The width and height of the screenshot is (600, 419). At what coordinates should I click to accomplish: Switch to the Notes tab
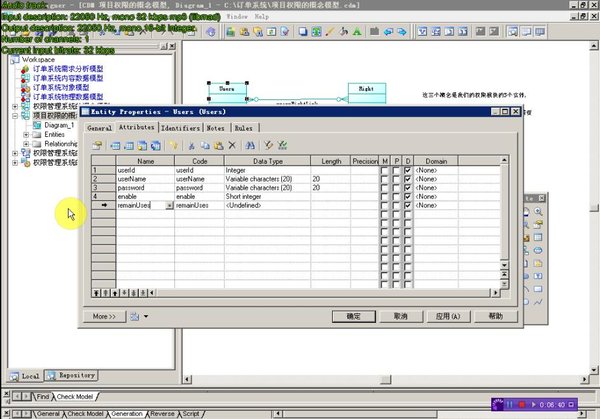[215, 128]
